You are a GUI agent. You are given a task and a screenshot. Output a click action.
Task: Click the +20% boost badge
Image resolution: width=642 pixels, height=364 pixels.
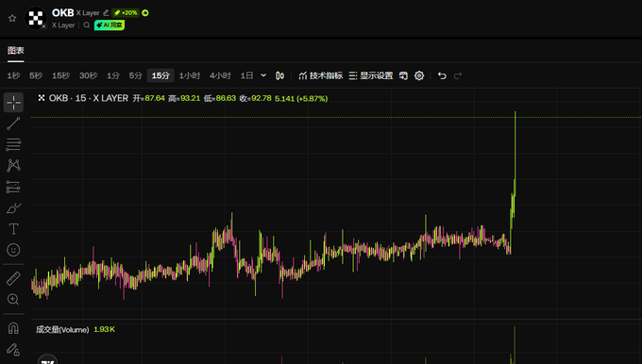coord(126,12)
